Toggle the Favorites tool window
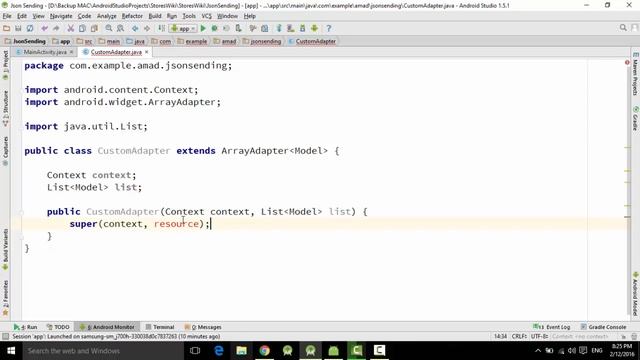Image resolution: width=640 pixels, height=360 pixels. click(5, 298)
